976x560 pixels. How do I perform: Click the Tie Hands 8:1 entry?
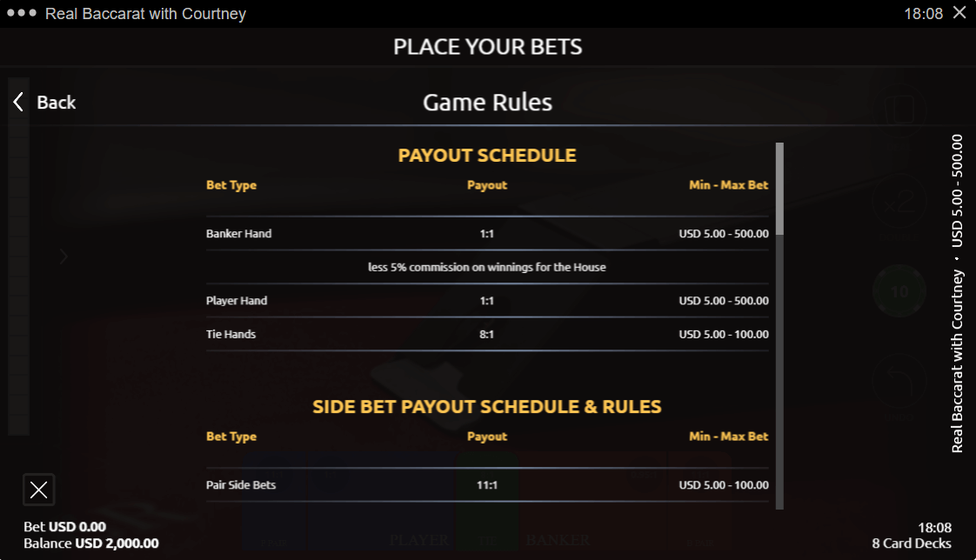(487, 334)
